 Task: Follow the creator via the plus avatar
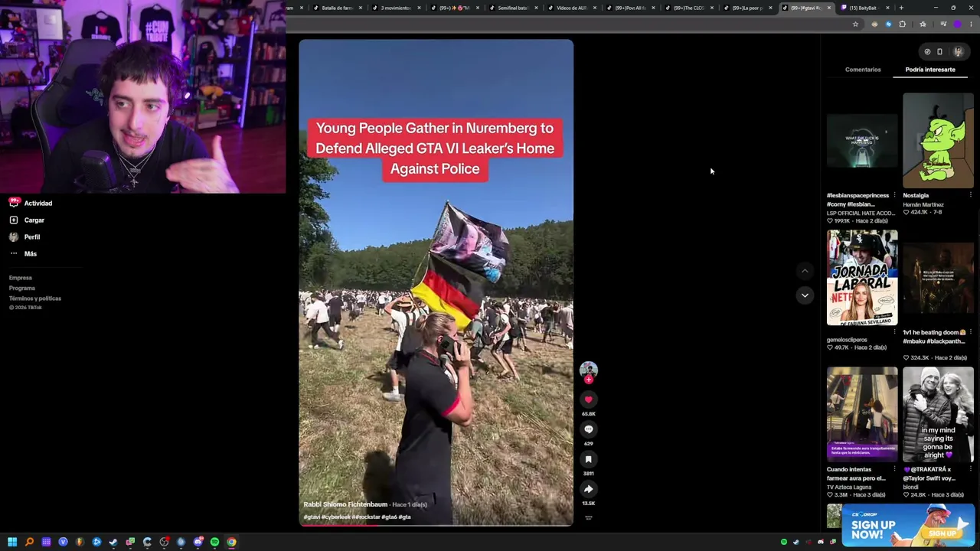click(x=588, y=380)
